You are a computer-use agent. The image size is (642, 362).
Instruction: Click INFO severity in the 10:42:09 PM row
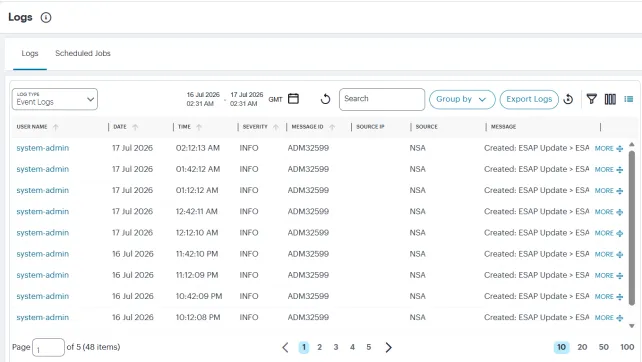(x=249, y=296)
